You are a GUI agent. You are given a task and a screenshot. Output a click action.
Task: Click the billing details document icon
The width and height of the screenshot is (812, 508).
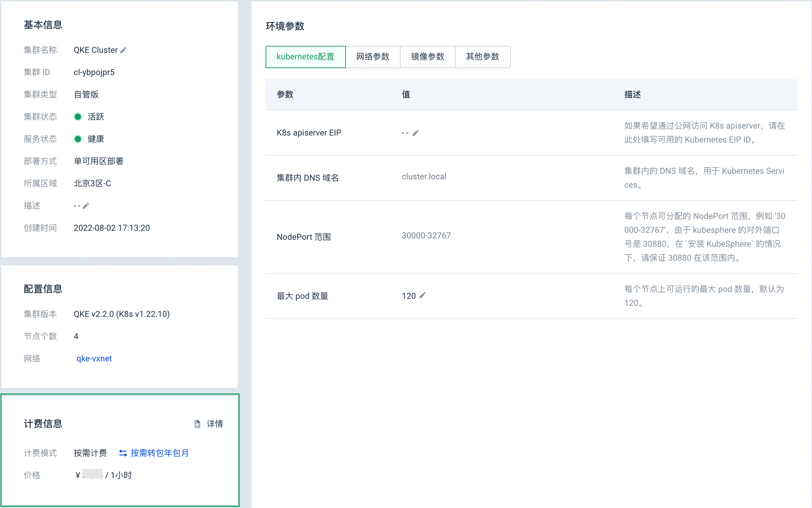[197, 424]
